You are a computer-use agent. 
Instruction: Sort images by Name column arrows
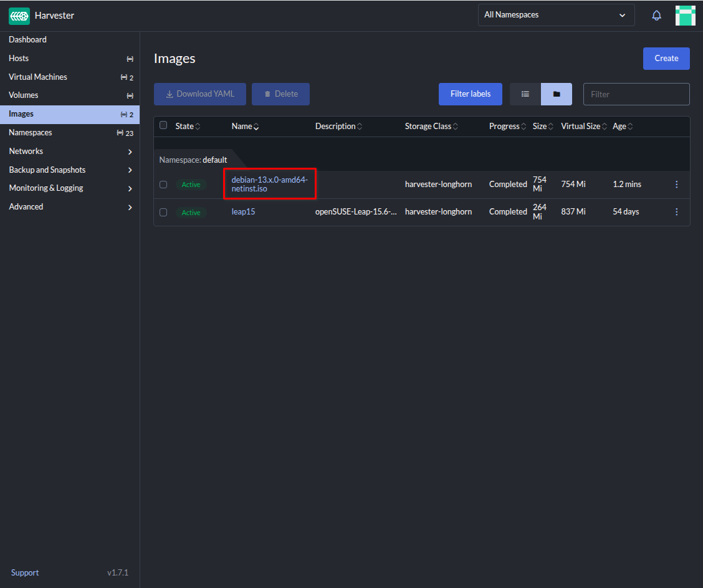pos(256,127)
